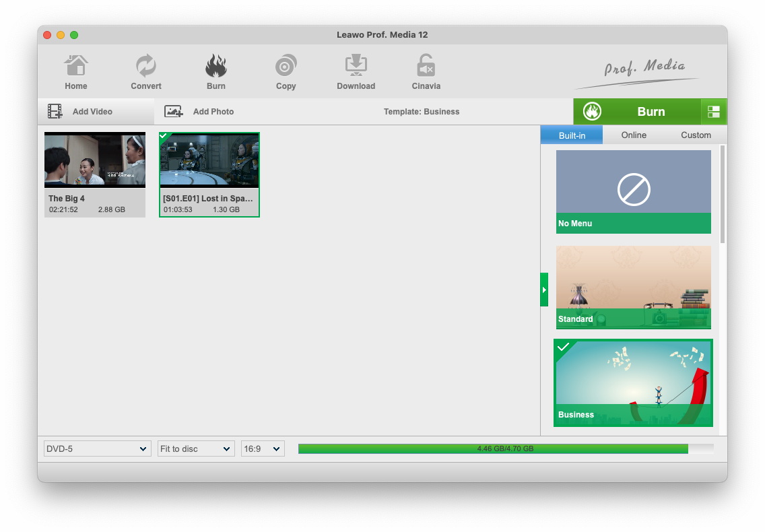Select the Burn flame icon in toolbar
Screen dimensions: 765x532
(x=216, y=67)
